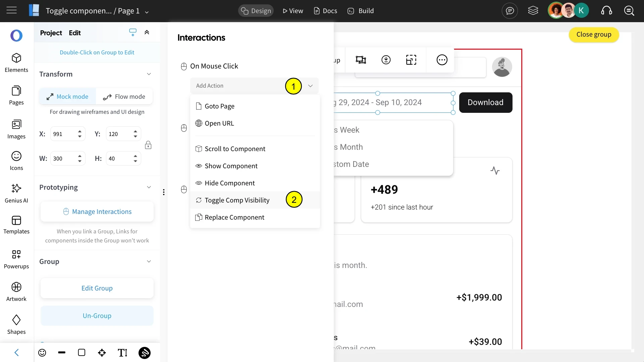Click the Manage Interactions button
Viewport: 644px width, 362px height.
pyautogui.click(x=97, y=212)
